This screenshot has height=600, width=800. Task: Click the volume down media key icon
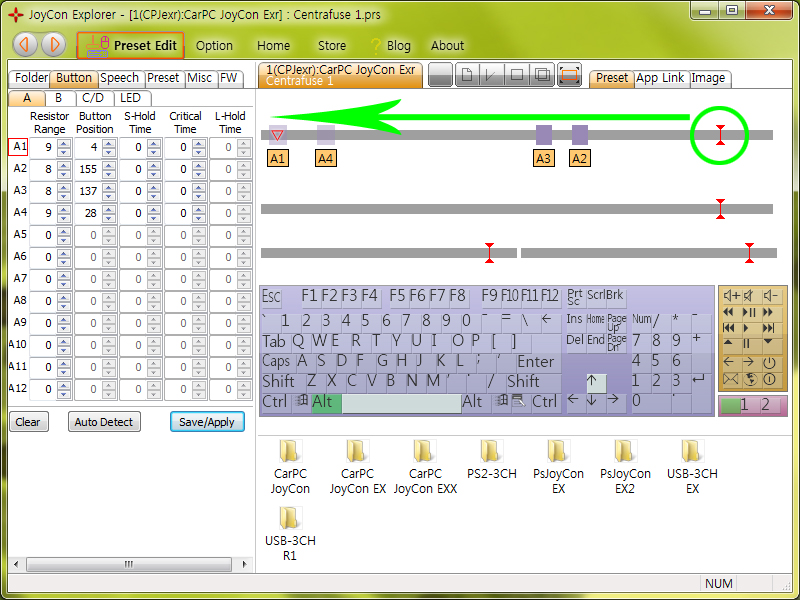[x=770, y=295]
